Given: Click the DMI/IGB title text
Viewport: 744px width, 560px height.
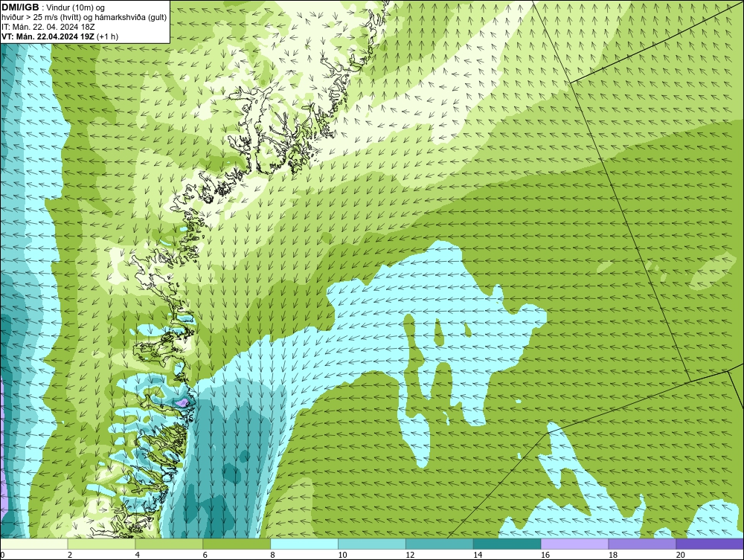Looking at the screenshot, I should point(20,7).
